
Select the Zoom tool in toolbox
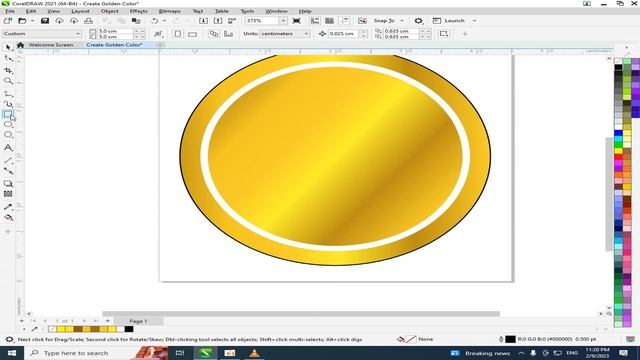coord(8,81)
